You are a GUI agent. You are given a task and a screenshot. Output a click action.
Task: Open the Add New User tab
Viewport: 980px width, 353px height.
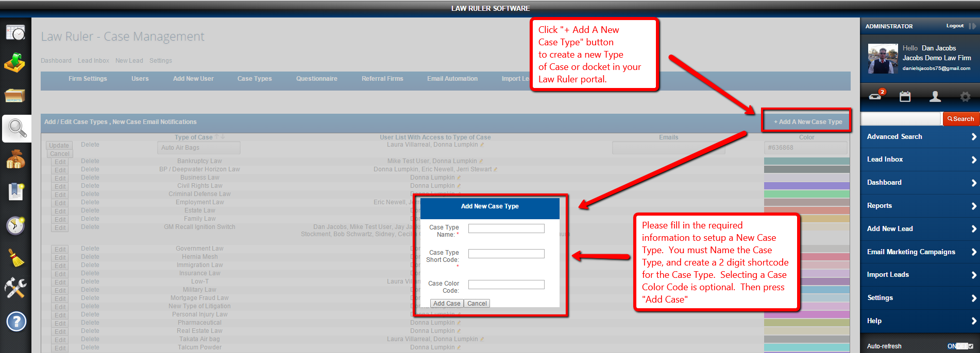click(x=193, y=79)
